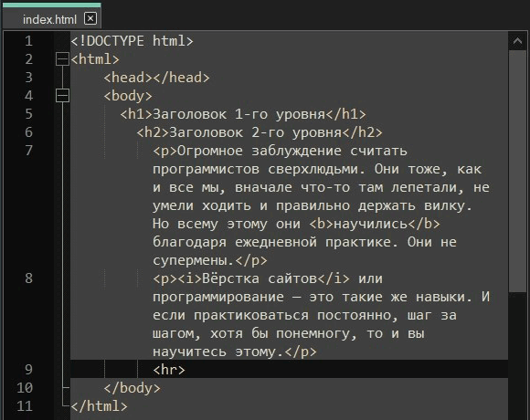This screenshot has height=420, width=530.
Task: Click the word 'научились' inside b tags
Action: pos(370,224)
